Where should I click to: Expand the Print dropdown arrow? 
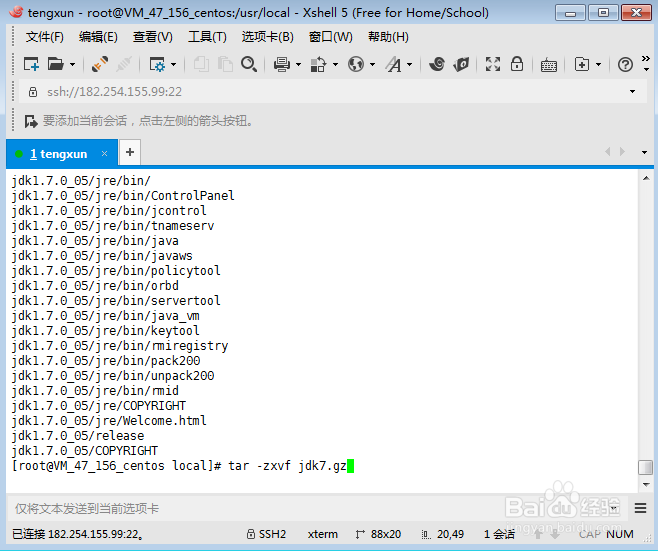click(298, 65)
